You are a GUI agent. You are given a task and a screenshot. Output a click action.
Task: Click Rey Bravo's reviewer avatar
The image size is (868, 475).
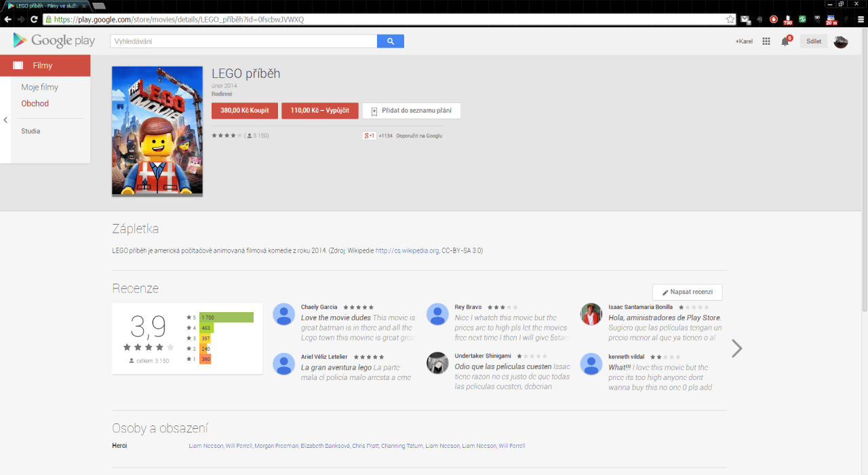click(437, 314)
